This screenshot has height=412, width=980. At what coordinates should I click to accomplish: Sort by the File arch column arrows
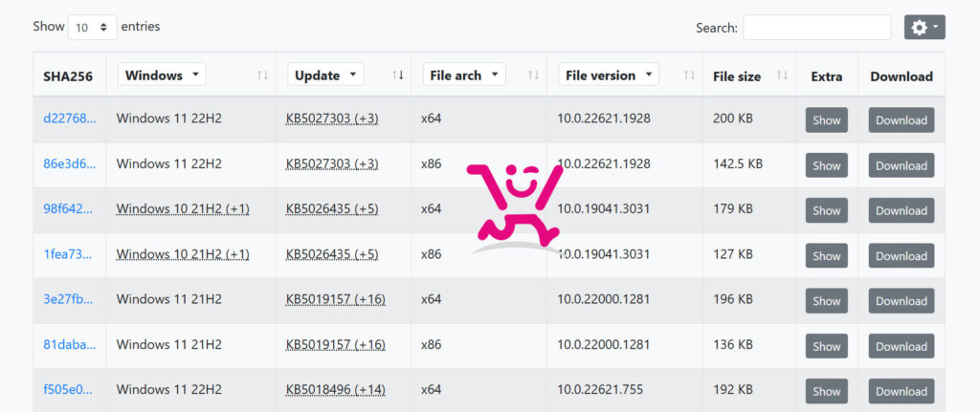pyautogui.click(x=533, y=76)
